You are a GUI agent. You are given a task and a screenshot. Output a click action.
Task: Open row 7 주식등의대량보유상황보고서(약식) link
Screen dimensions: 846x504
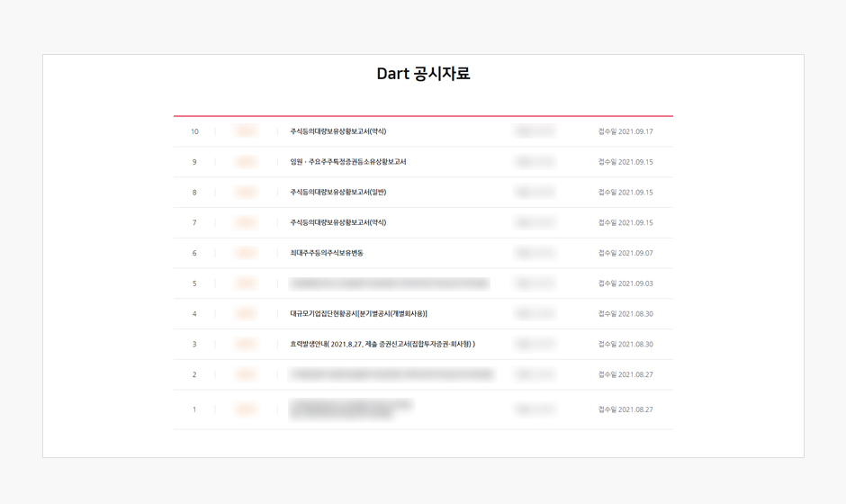click(x=337, y=222)
